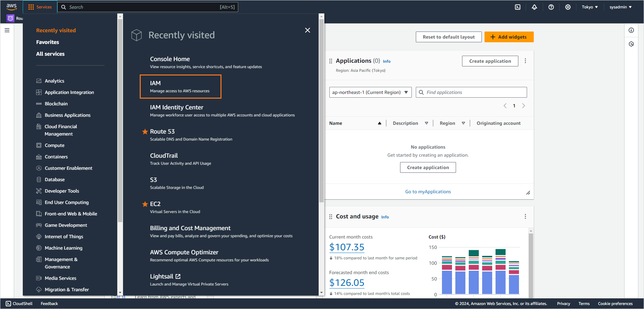The width and height of the screenshot is (644, 309).
Task: Sort by Description column
Action: pos(410,123)
